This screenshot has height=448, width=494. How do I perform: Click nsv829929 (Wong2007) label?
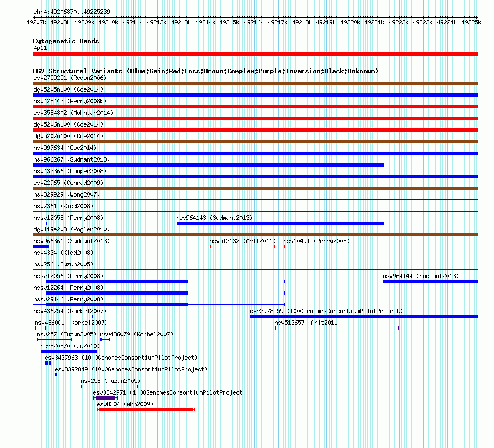(67, 194)
